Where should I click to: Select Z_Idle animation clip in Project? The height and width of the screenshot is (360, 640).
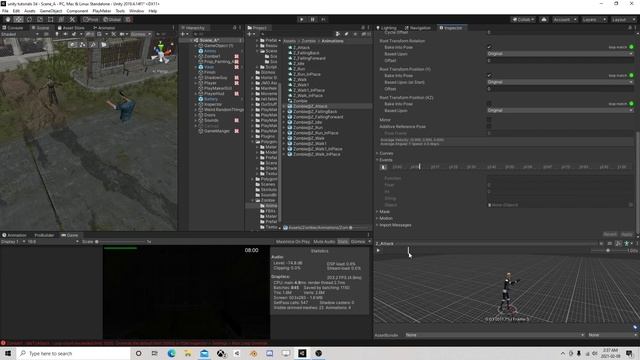pyautogui.click(x=298, y=64)
